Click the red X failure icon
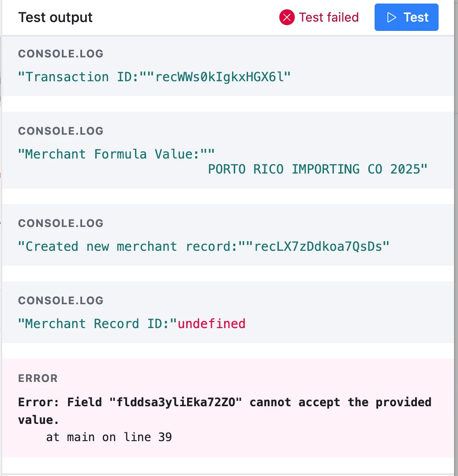 pyautogui.click(x=287, y=17)
